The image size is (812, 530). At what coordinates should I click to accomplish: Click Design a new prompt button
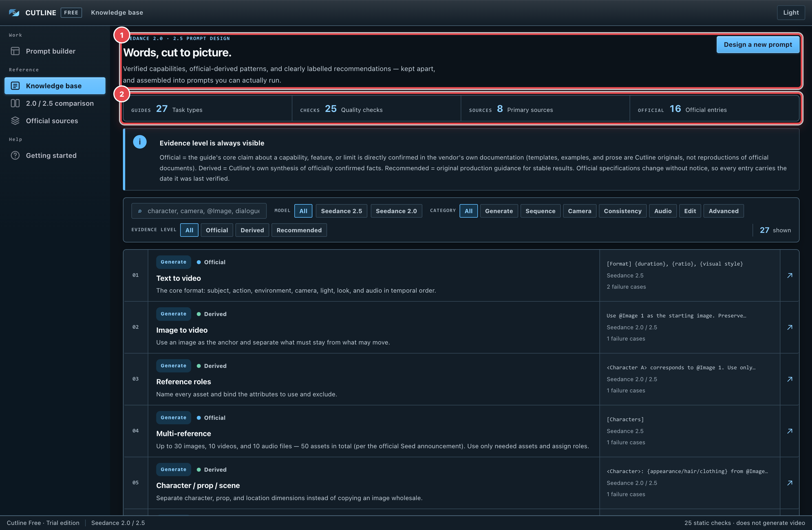point(758,45)
